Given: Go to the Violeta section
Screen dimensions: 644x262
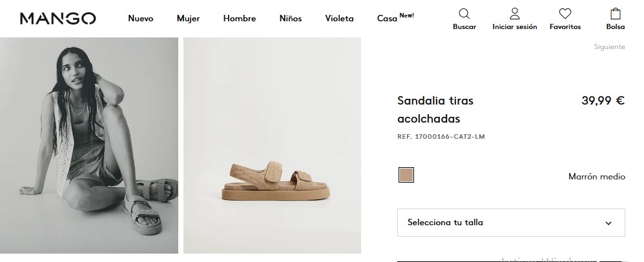Looking at the screenshot, I should (x=339, y=19).
